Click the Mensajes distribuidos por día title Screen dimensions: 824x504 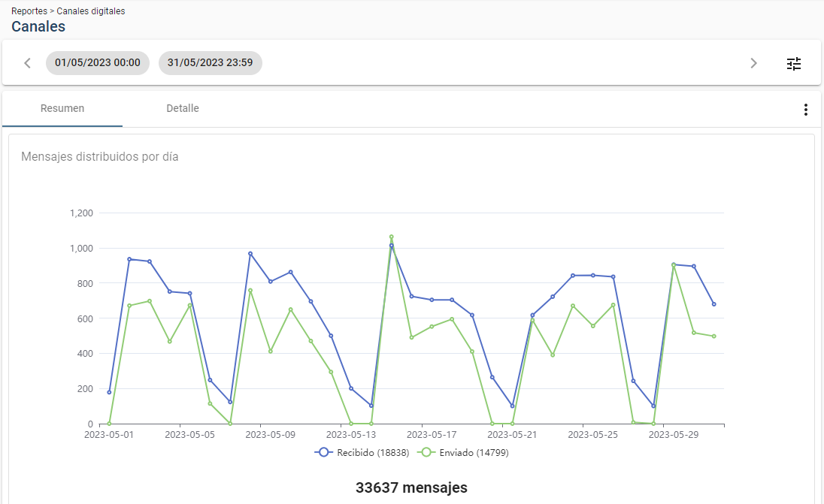pos(100,156)
